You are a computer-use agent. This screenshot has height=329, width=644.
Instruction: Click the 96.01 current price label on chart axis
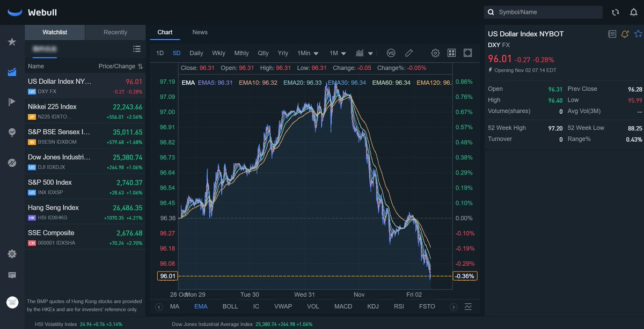pyautogui.click(x=167, y=276)
